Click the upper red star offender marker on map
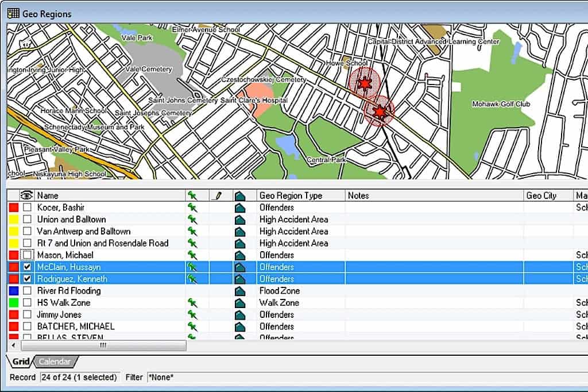This screenshot has width=588, height=392. pyautogui.click(x=364, y=84)
